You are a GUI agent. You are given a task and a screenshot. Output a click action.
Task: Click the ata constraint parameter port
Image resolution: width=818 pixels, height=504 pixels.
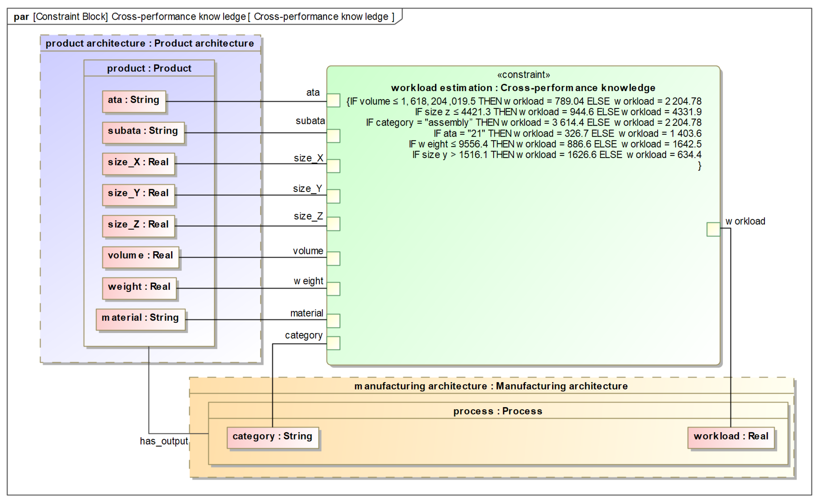tap(333, 100)
